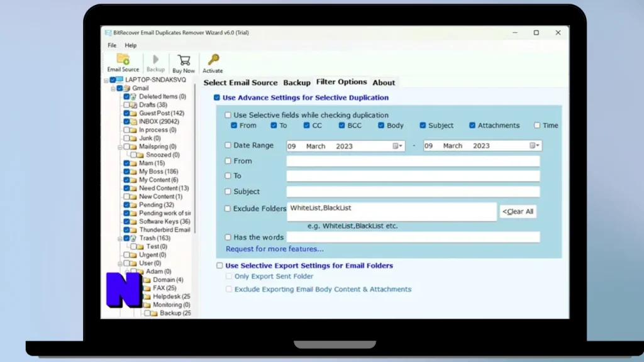Select the LAPTOP-SNDAKSVQ computer icon
The image size is (644, 362).
point(119,80)
